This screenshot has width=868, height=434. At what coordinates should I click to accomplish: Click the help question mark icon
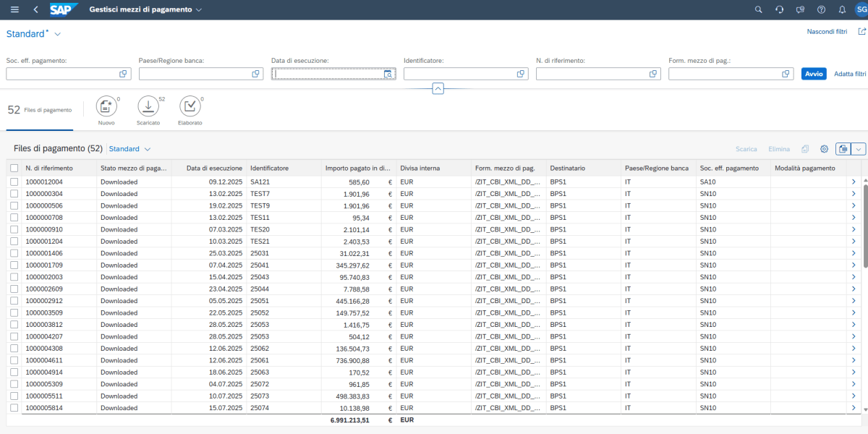[x=821, y=9]
